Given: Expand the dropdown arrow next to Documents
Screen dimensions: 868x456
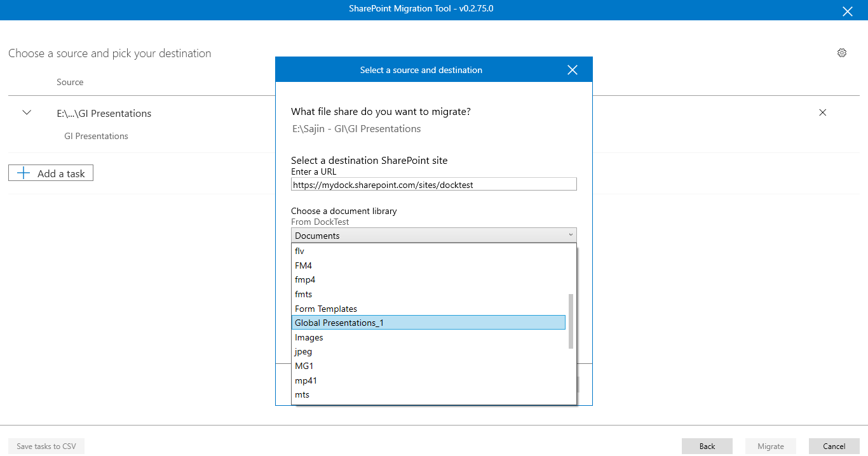Looking at the screenshot, I should click(x=570, y=235).
